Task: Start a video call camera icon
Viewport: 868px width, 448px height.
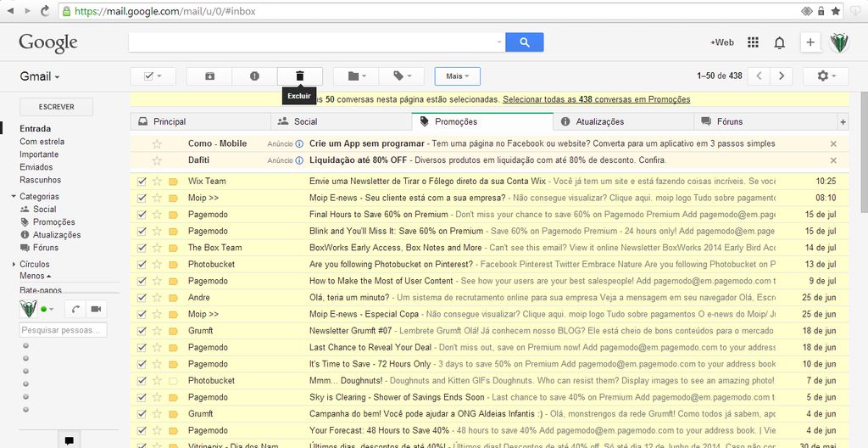Action: [x=97, y=309]
